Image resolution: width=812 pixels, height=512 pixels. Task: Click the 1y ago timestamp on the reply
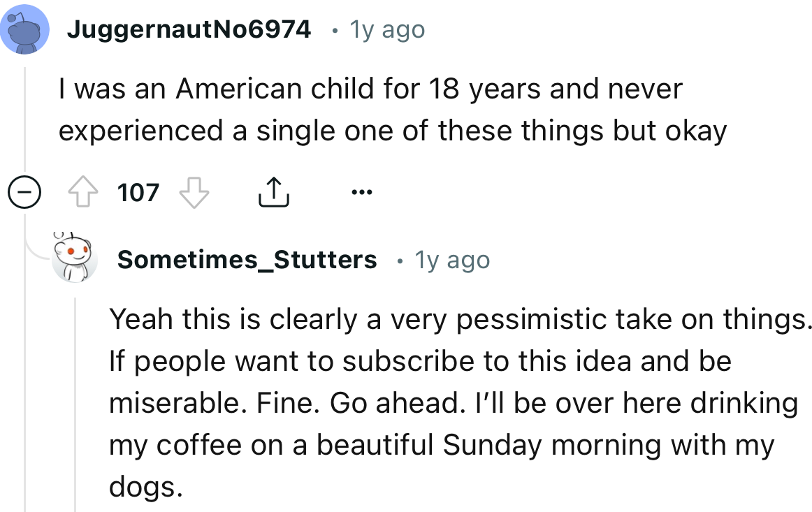pyautogui.click(x=451, y=259)
